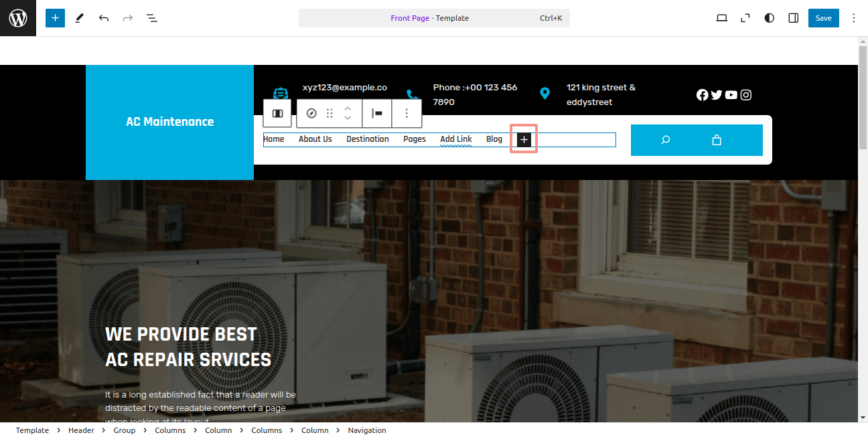The height and width of the screenshot is (437, 868).
Task: Click the YouTube social icon
Action: [x=731, y=95]
